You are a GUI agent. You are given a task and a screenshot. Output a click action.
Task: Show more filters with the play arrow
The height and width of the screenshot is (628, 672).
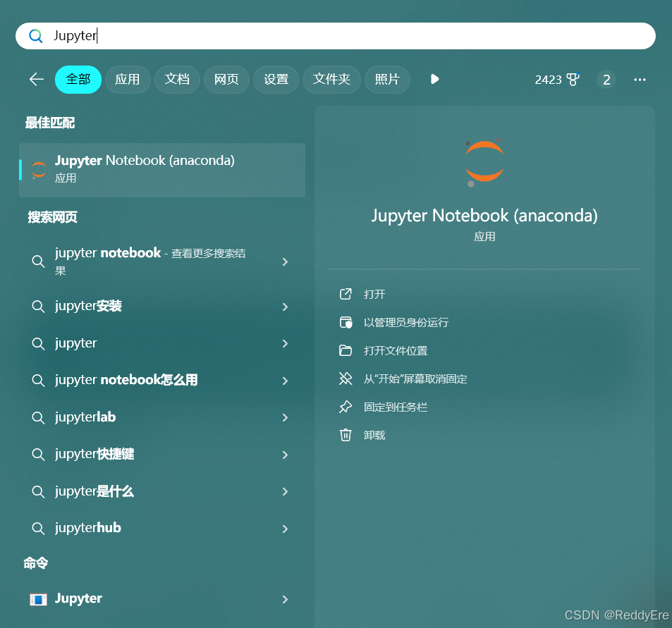click(434, 79)
